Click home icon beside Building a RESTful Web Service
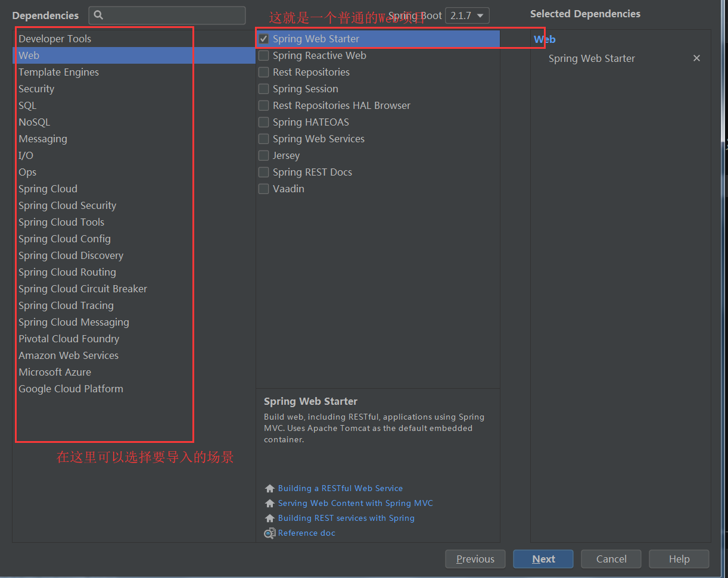The height and width of the screenshot is (578, 728). coord(270,489)
